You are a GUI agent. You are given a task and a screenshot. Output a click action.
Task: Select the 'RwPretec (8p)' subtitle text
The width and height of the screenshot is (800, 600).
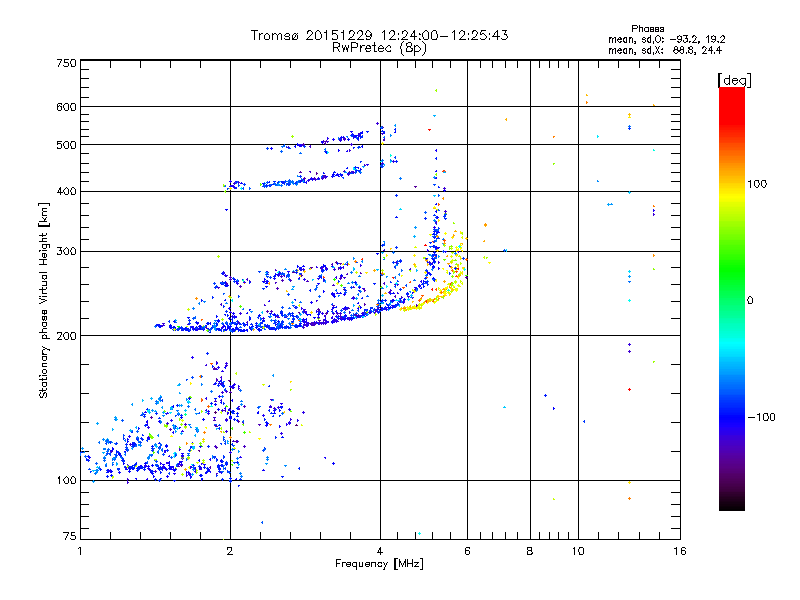(x=379, y=48)
